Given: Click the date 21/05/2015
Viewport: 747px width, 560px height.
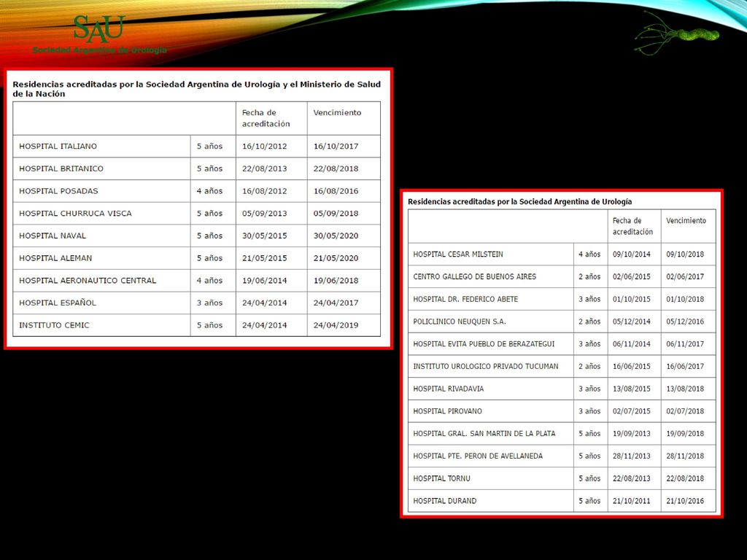Looking at the screenshot, I should click(264, 258).
